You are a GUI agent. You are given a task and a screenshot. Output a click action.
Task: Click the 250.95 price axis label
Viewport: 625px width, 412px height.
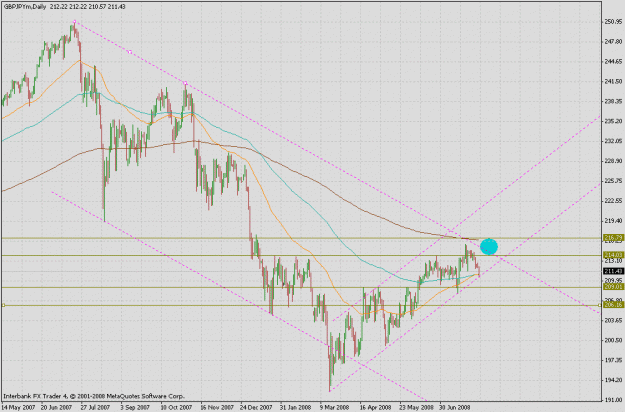(x=613, y=22)
